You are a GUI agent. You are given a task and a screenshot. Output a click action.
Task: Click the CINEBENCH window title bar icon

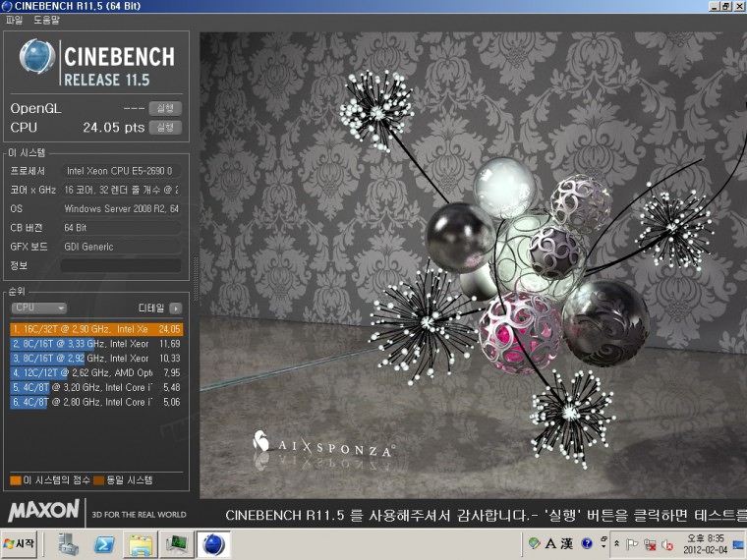[7, 6]
